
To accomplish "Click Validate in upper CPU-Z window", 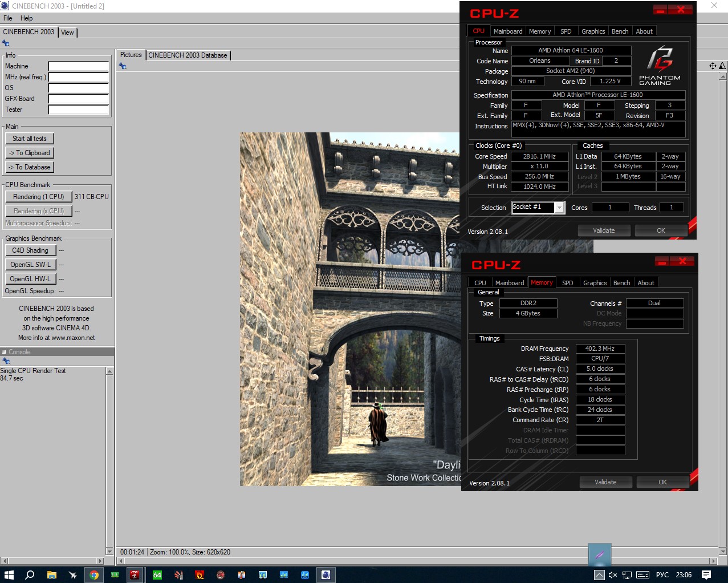I will [604, 230].
